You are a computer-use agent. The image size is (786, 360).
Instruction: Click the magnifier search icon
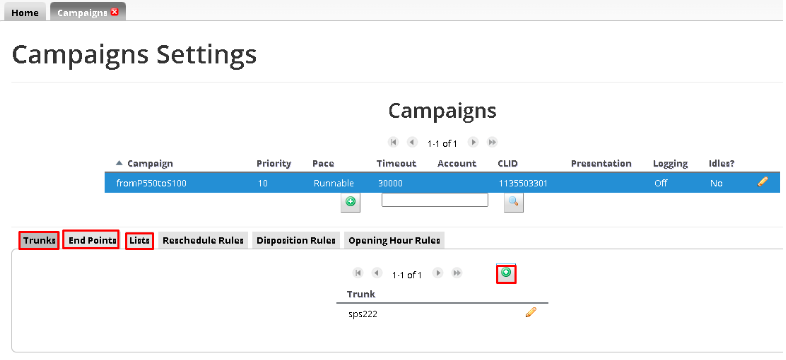[x=514, y=202]
